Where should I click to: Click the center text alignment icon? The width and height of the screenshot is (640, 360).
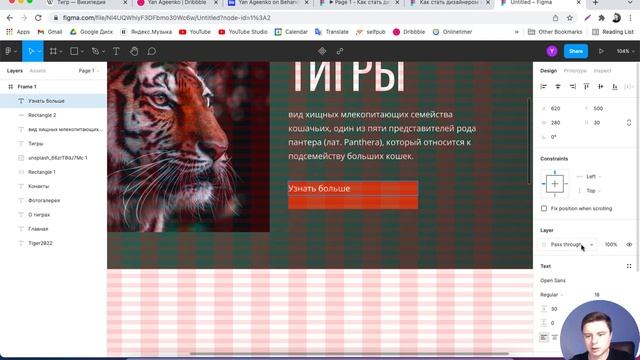click(554, 337)
